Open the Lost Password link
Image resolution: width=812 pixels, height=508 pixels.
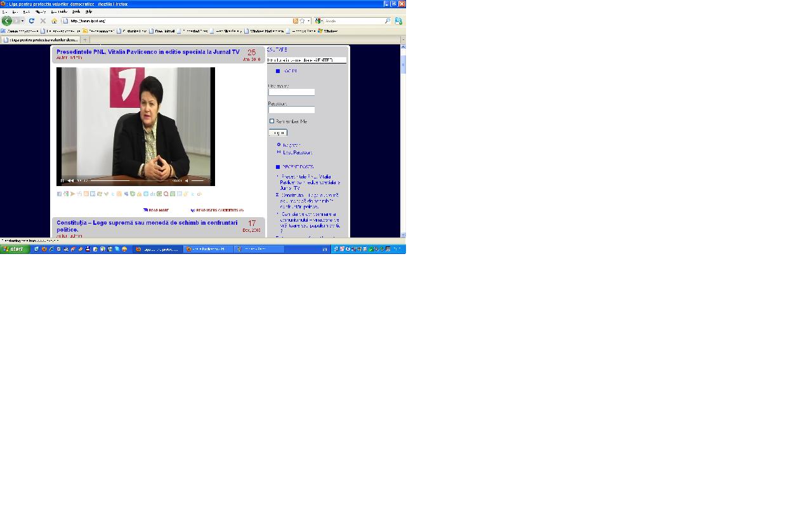click(297, 152)
